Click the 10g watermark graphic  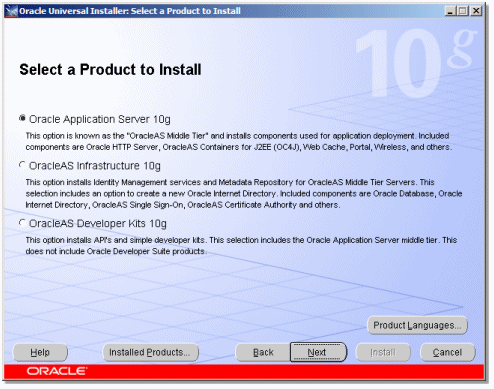tap(416, 63)
